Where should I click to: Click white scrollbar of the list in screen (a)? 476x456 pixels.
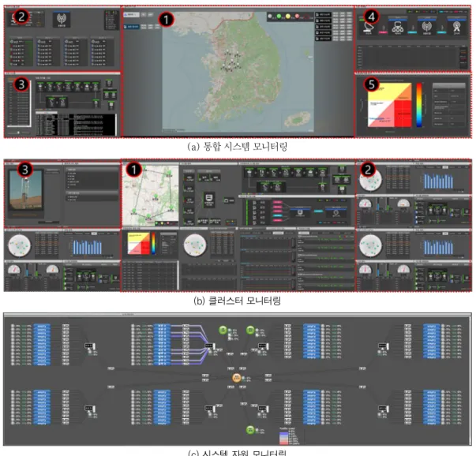point(30,103)
